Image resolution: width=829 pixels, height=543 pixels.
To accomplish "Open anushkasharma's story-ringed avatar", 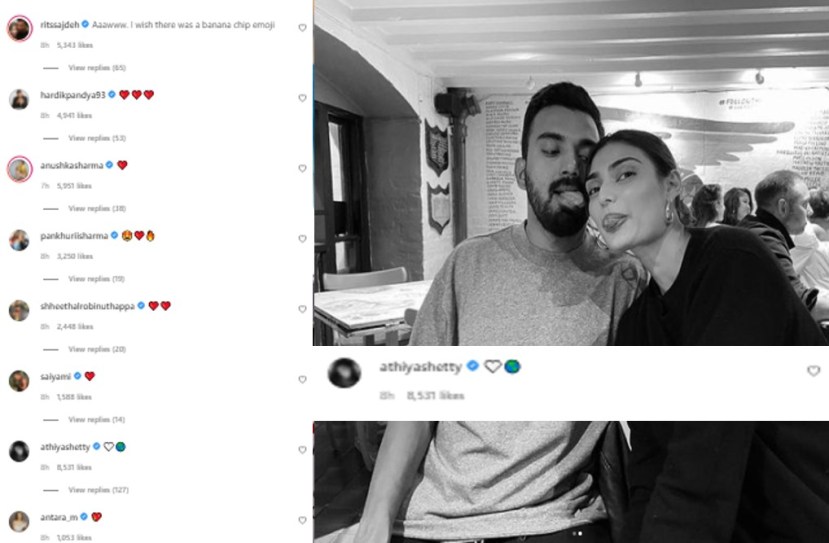I will [x=20, y=169].
